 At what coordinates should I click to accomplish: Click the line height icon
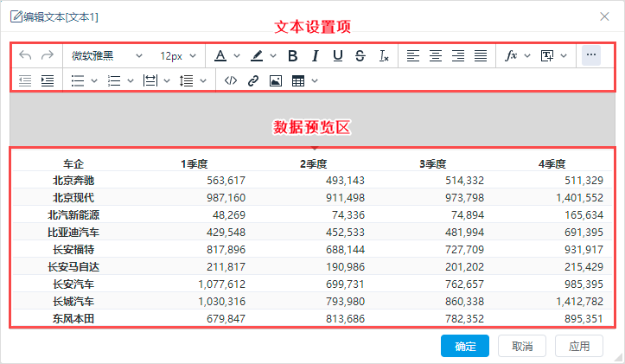click(x=186, y=81)
